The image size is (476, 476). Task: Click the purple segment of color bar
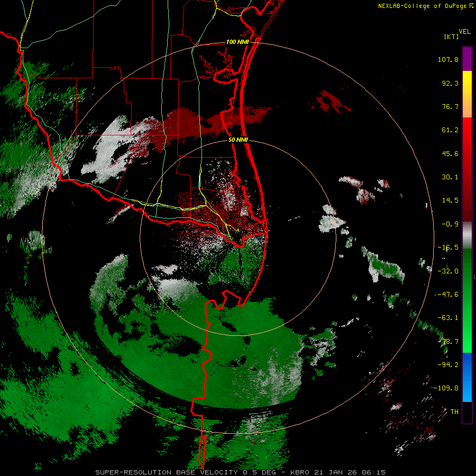click(467, 59)
